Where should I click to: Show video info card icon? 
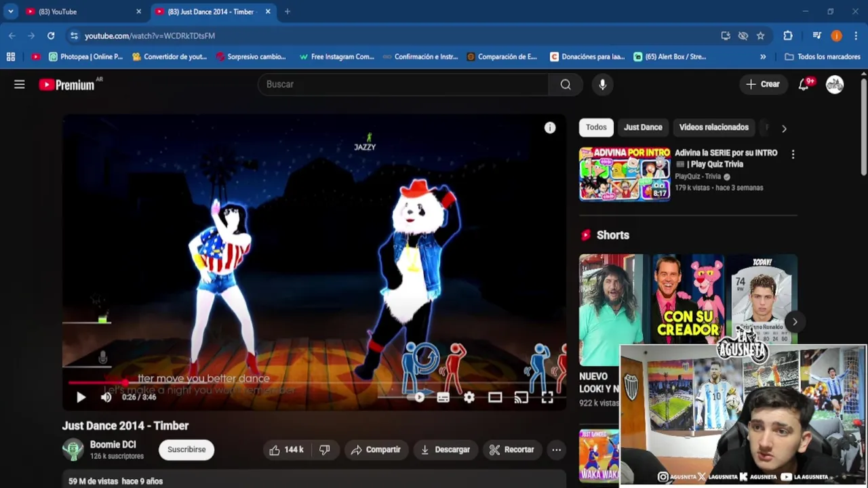coord(550,127)
